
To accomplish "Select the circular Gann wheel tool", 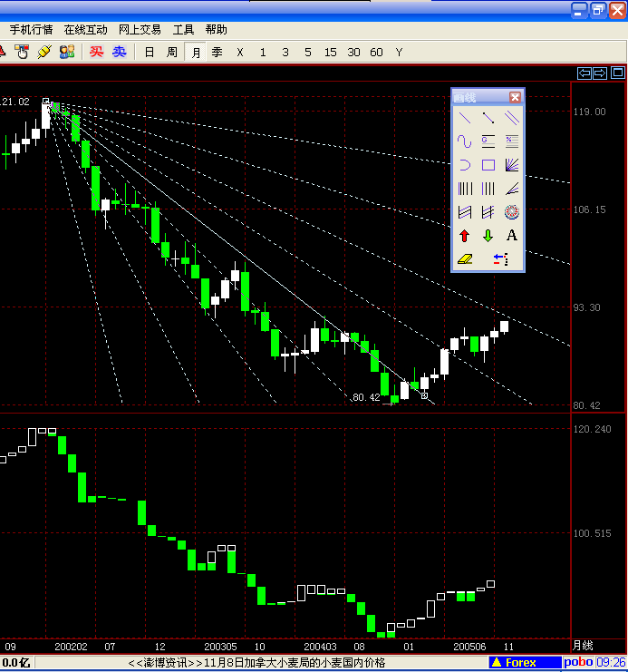I will coord(512,212).
